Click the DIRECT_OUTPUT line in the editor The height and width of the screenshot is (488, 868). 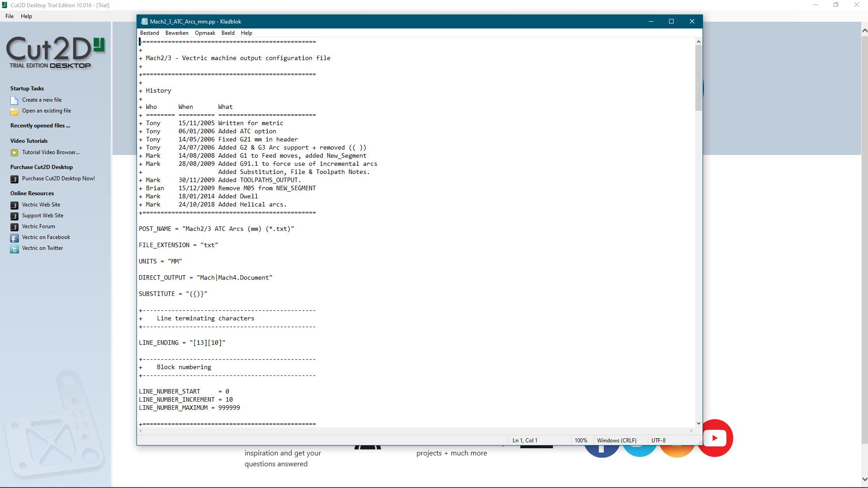click(x=206, y=277)
